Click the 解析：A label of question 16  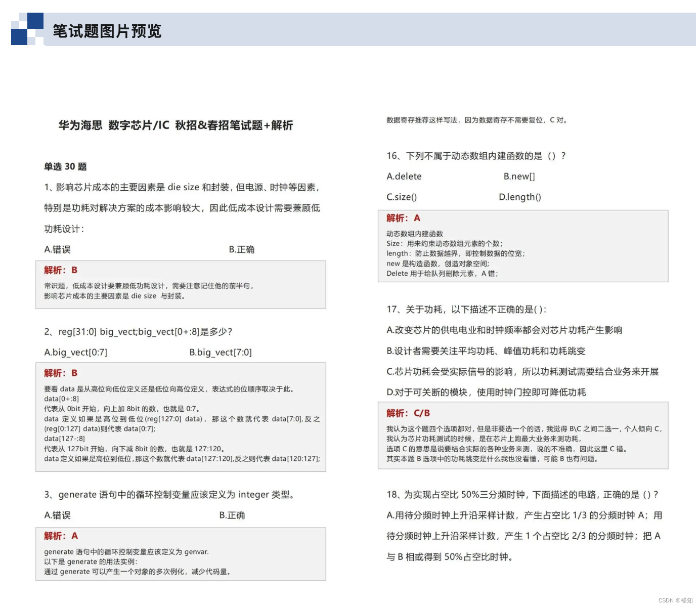403,218
